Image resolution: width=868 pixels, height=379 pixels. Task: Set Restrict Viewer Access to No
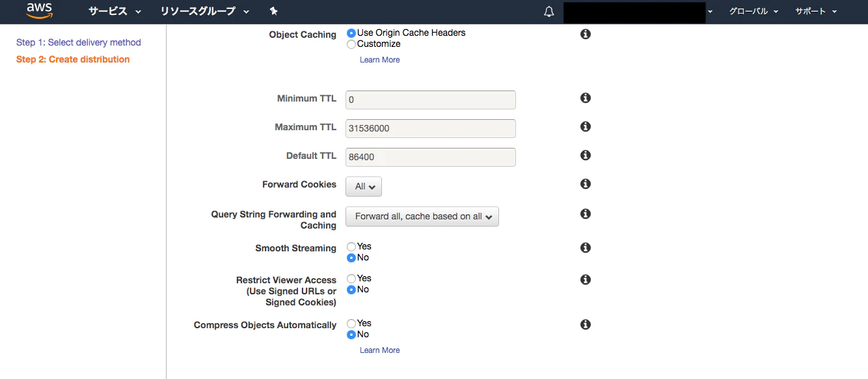351,289
